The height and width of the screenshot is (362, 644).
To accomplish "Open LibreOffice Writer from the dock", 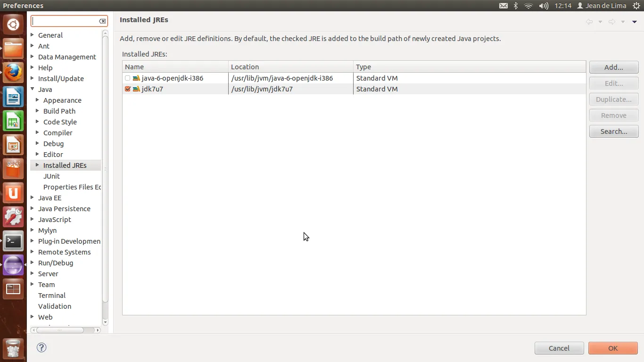I will pyautogui.click(x=13, y=97).
